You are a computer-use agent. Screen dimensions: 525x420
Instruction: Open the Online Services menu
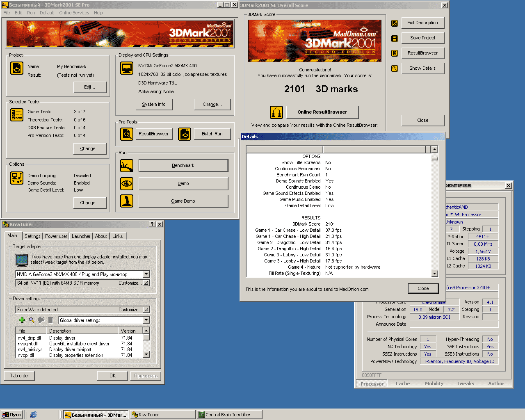coord(74,13)
